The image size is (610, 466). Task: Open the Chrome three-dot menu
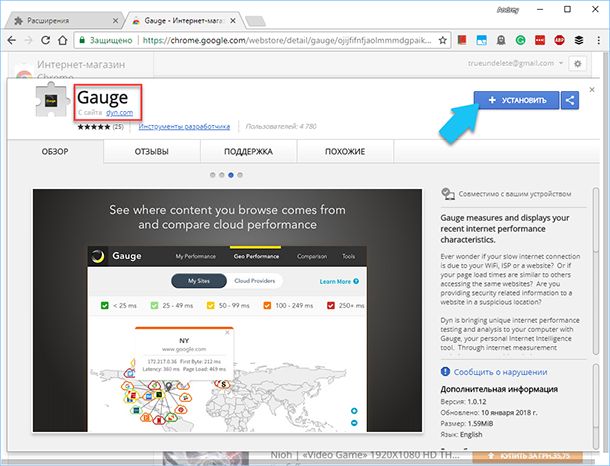[596, 41]
